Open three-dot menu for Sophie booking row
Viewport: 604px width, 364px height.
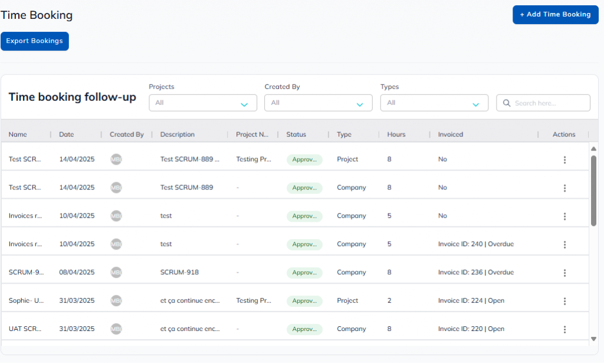(564, 301)
